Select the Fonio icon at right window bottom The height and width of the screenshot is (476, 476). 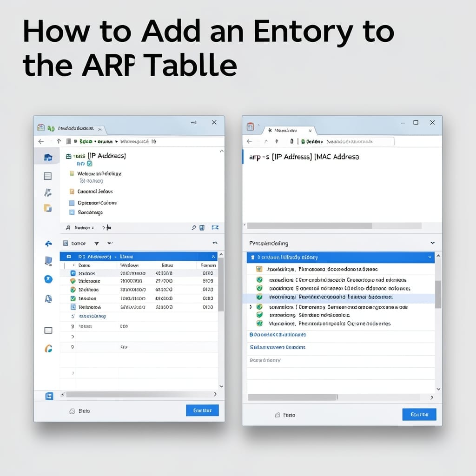277,415
